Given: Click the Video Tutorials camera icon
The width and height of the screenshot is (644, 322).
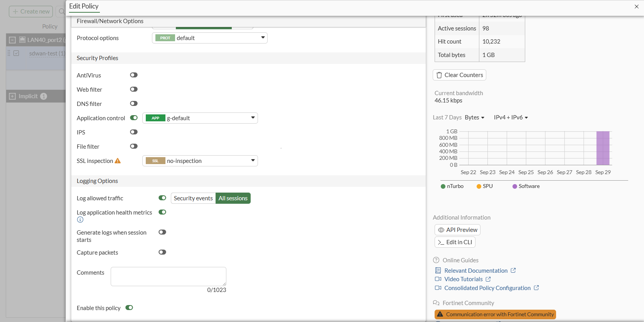Looking at the screenshot, I should (x=438, y=279).
